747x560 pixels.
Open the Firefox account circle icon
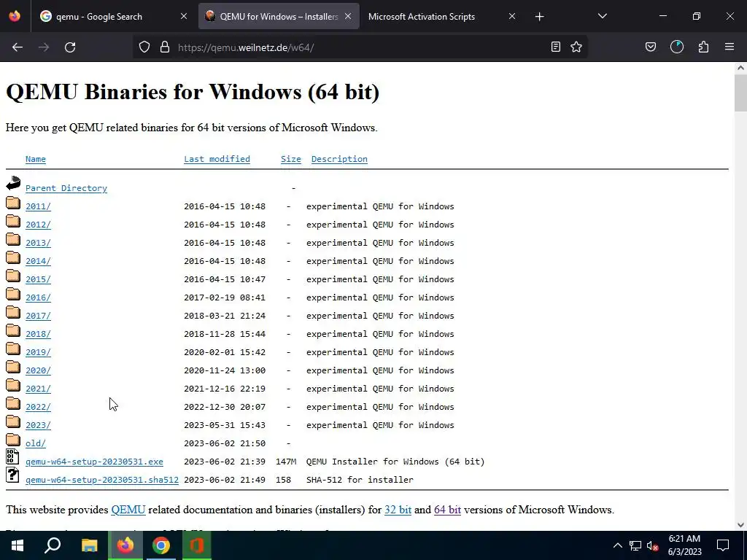tap(677, 47)
